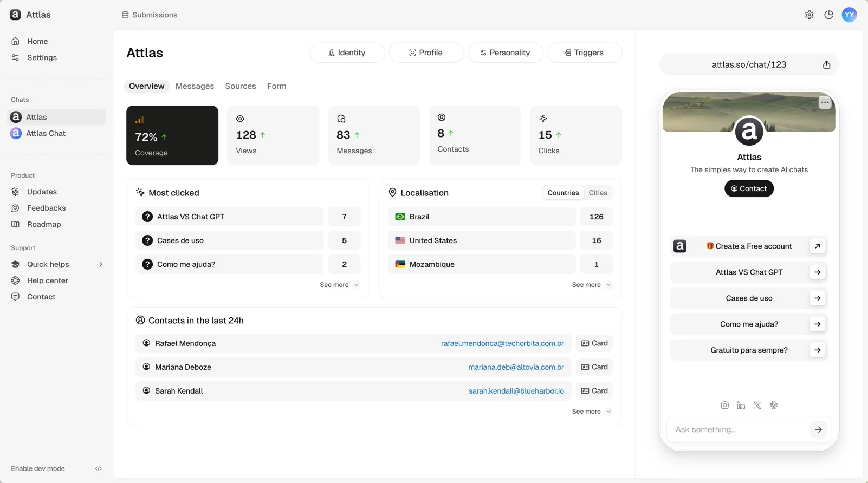Screen dimensions: 868x483
Task: Click the arrow next to Cases de uso preview
Action: [x=817, y=298]
